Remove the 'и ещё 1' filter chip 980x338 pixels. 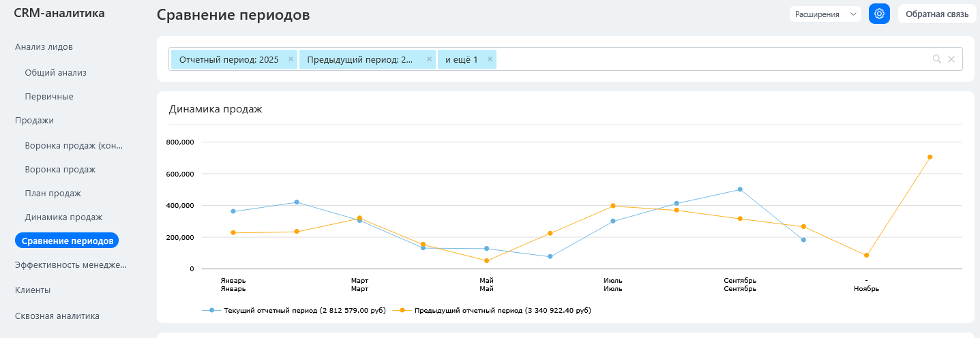tap(490, 59)
